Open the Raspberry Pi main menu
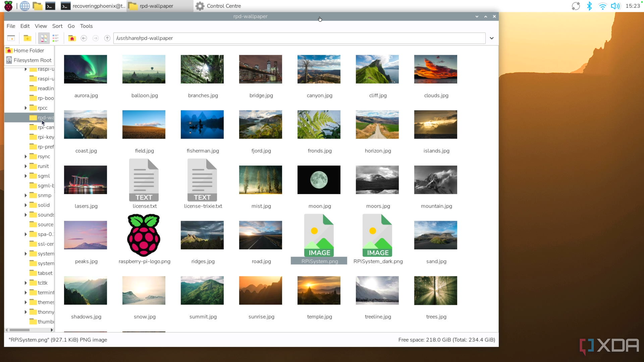 [x=8, y=6]
